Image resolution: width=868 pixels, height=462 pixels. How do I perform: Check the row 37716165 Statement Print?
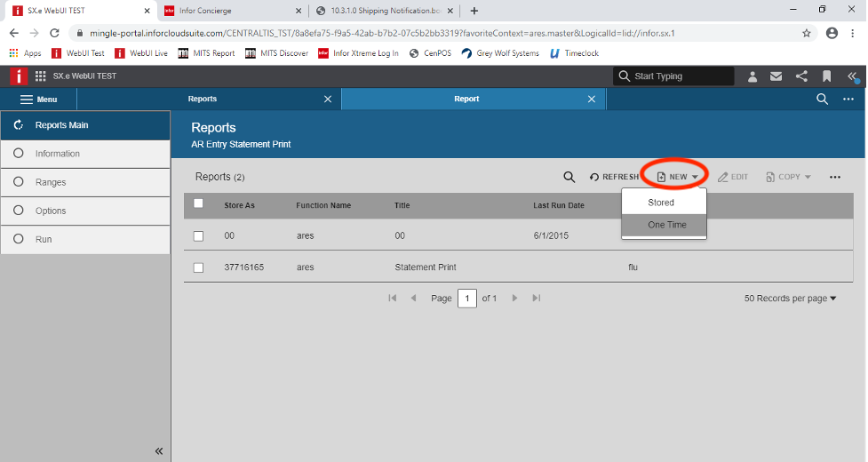198,267
